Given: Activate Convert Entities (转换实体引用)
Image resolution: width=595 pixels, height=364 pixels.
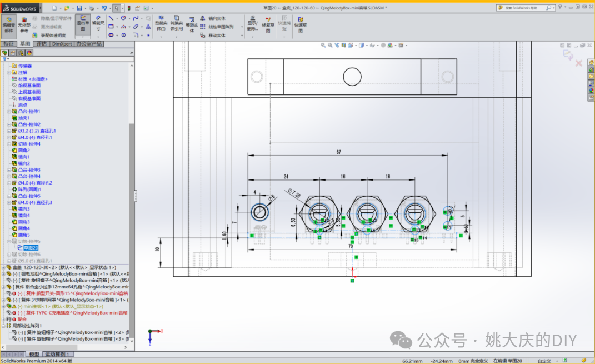Looking at the screenshot, I should pos(176,23).
